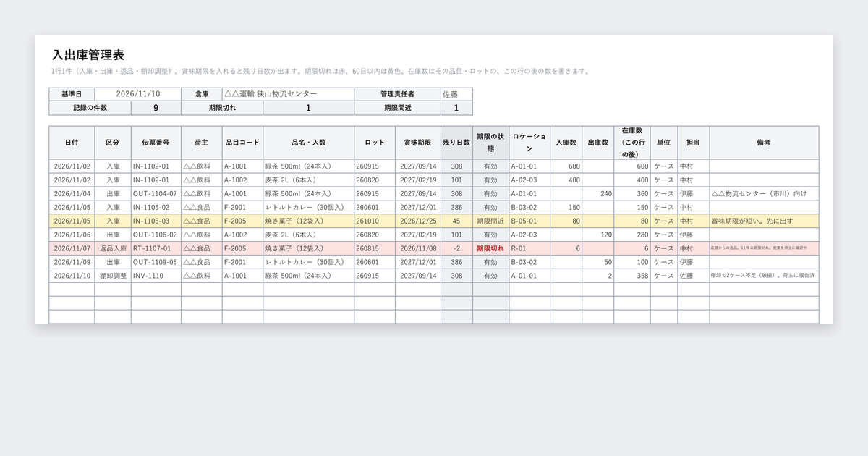Click the red 期限切れ status in RT-1107-01 row
868x456 pixels.
pyautogui.click(x=490, y=249)
